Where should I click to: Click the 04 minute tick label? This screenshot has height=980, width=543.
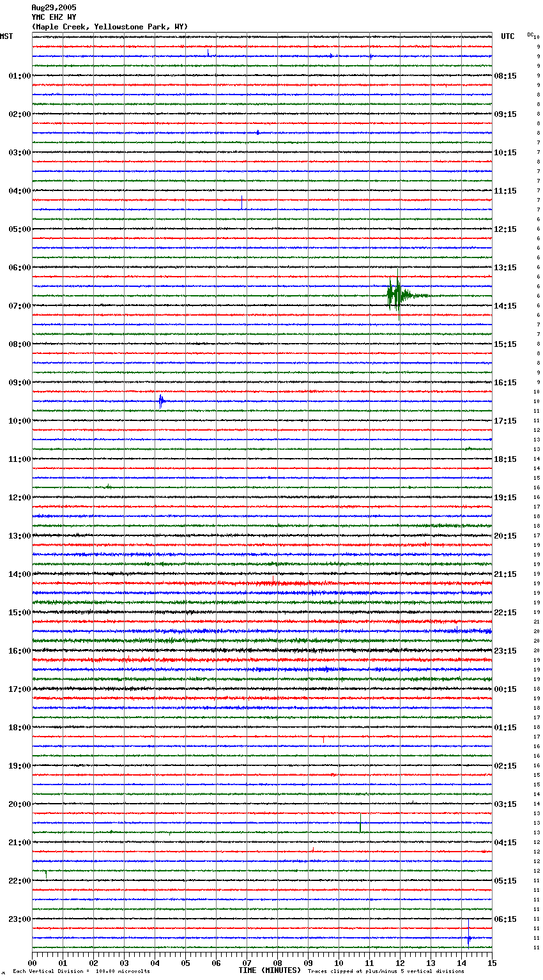155,963
